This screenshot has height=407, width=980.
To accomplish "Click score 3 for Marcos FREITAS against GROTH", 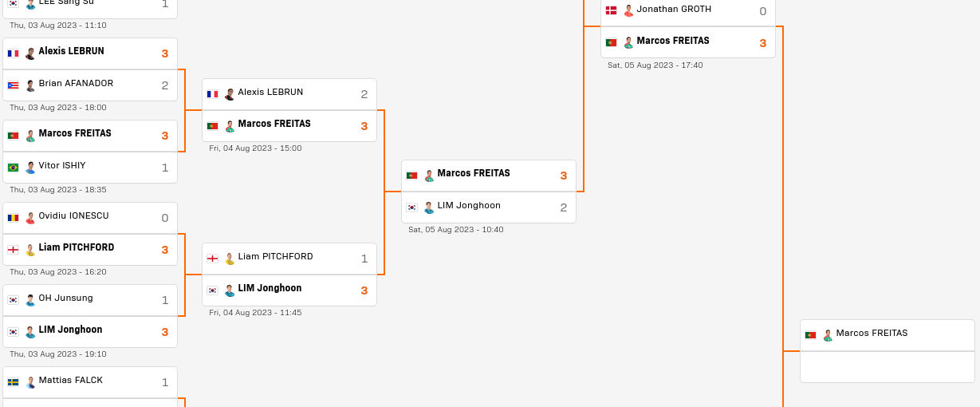I will [762, 43].
